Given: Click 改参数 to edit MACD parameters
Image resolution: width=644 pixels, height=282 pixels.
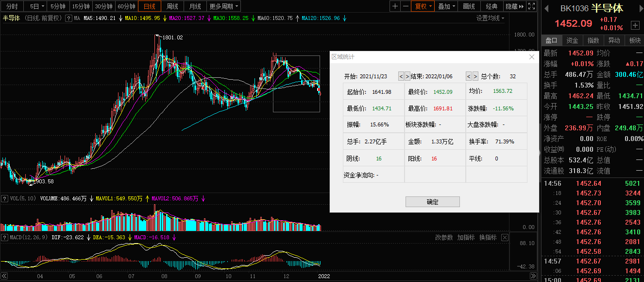Looking at the screenshot, I should [444, 238].
